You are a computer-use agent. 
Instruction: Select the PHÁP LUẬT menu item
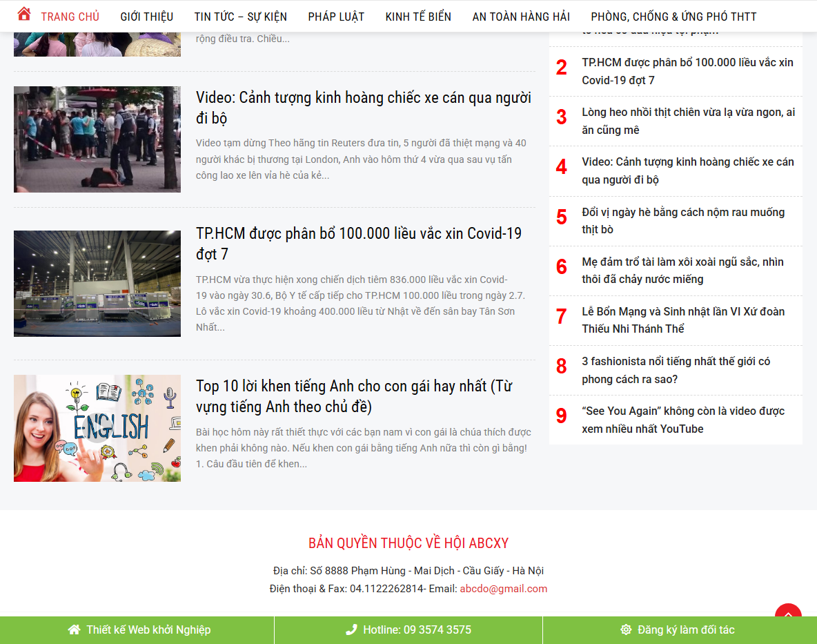pyautogui.click(x=336, y=16)
